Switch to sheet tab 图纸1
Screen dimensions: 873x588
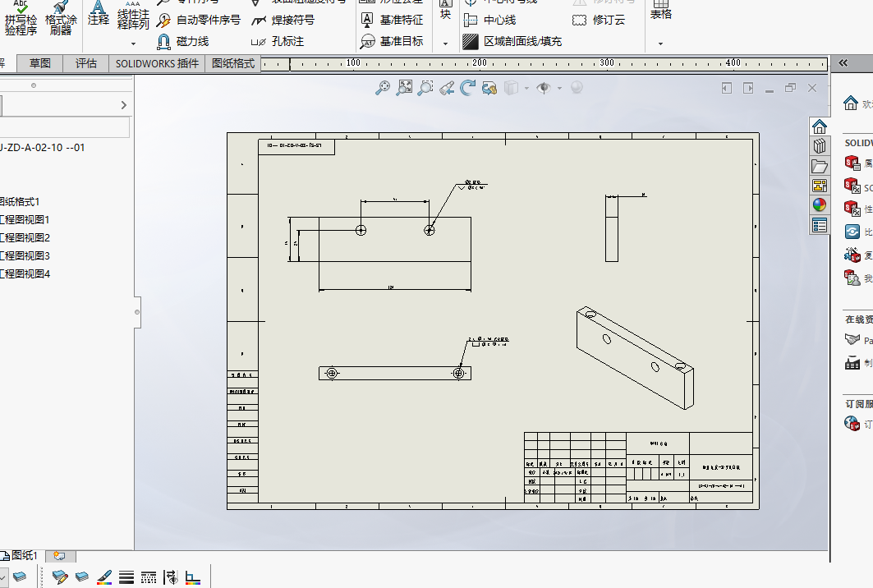pos(21,555)
